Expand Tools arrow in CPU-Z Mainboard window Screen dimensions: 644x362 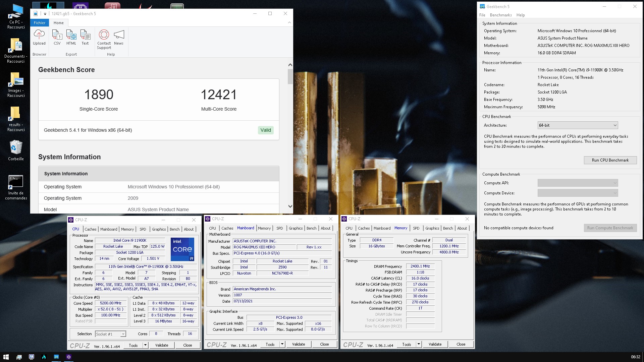282,344
